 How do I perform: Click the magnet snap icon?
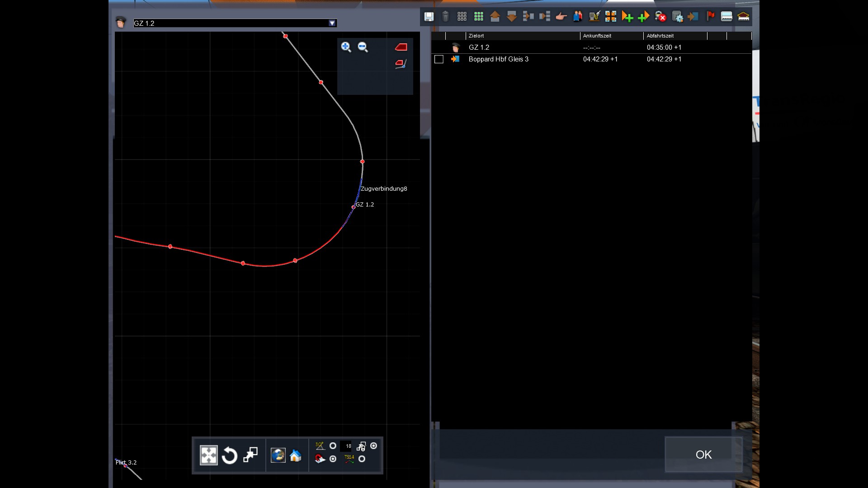(320, 459)
